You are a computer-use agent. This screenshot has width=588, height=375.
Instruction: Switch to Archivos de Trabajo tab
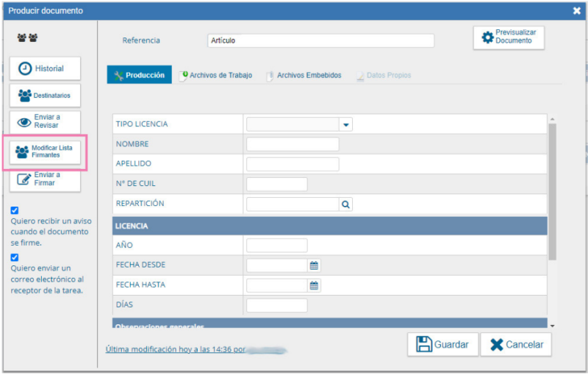215,75
